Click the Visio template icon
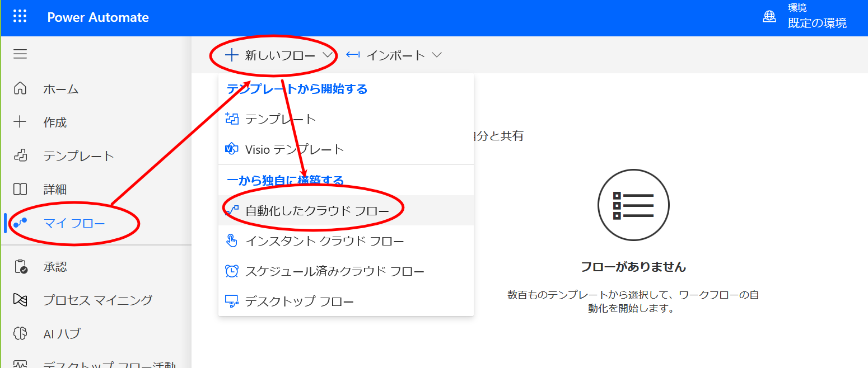 coord(232,149)
